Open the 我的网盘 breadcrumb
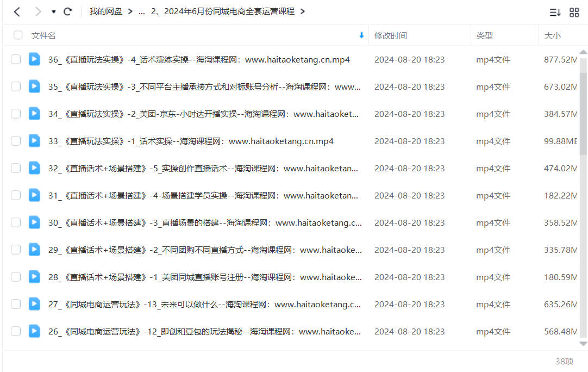 click(106, 11)
